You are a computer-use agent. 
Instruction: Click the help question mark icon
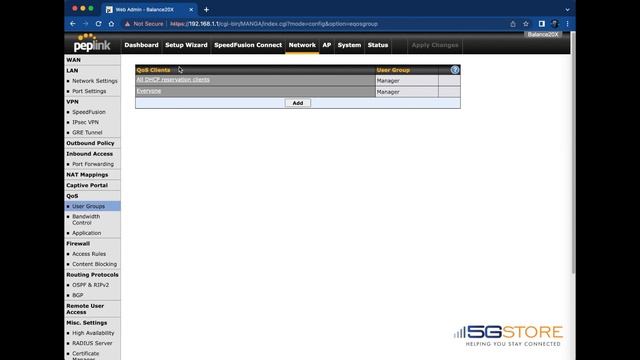(455, 70)
